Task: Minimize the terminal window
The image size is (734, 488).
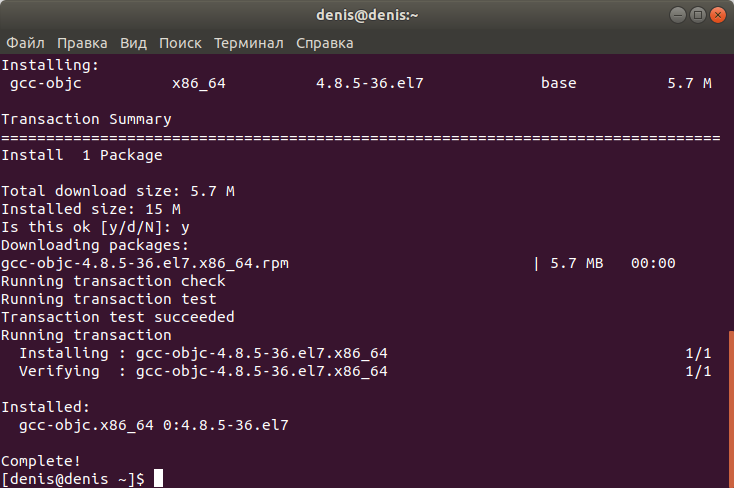Action: point(677,15)
